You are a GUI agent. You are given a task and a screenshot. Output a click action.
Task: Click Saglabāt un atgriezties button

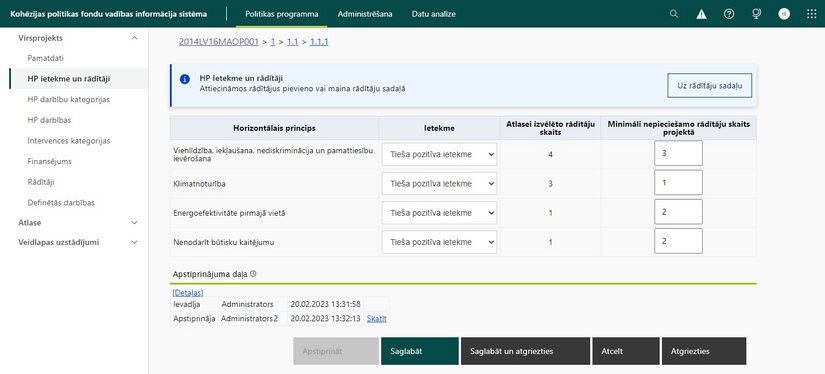point(525,351)
